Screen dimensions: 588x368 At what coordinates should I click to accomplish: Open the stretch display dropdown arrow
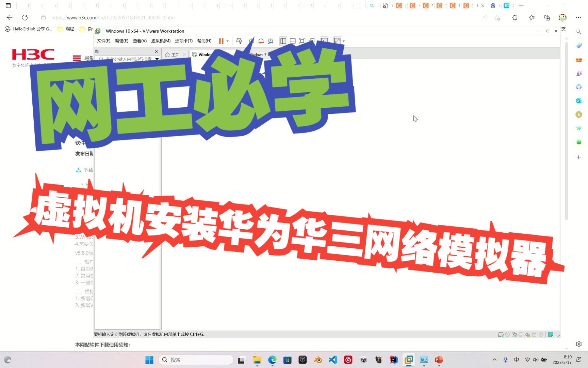(344, 41)
